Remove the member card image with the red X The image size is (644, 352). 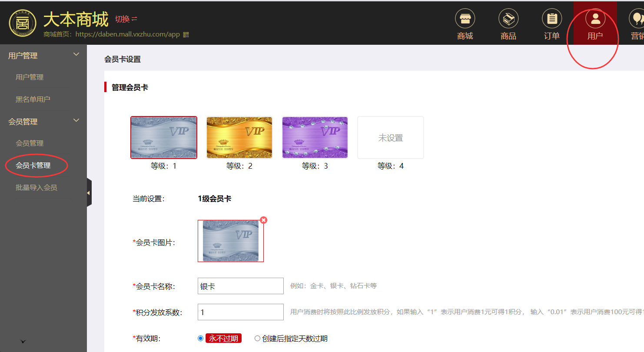pyautogui.click(x=263, y=220)
